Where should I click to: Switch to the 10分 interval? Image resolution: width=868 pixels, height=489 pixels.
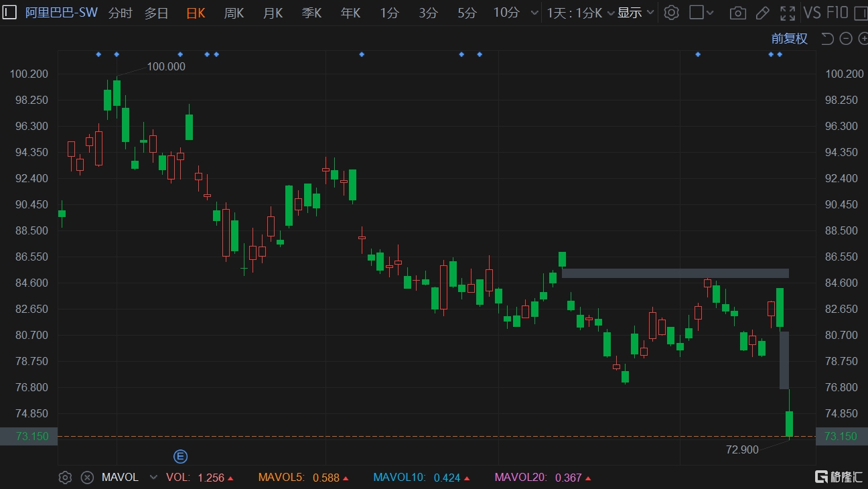506,13
